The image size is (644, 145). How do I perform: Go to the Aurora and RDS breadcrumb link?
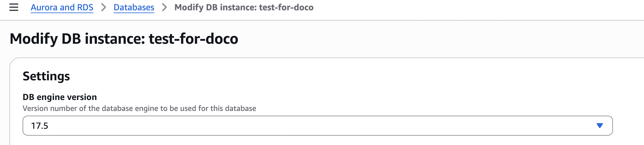pos(62,7)
